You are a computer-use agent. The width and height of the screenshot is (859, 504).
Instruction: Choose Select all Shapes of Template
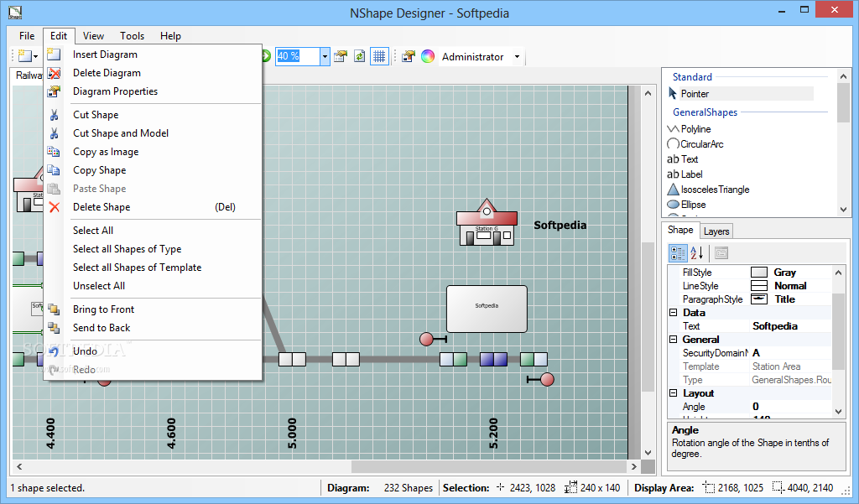(137, 268)
